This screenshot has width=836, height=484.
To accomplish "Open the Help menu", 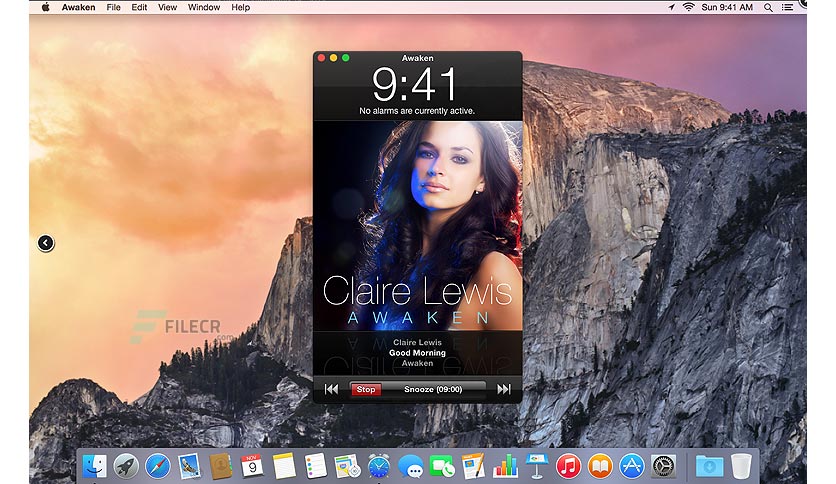I will coord(240,7).
